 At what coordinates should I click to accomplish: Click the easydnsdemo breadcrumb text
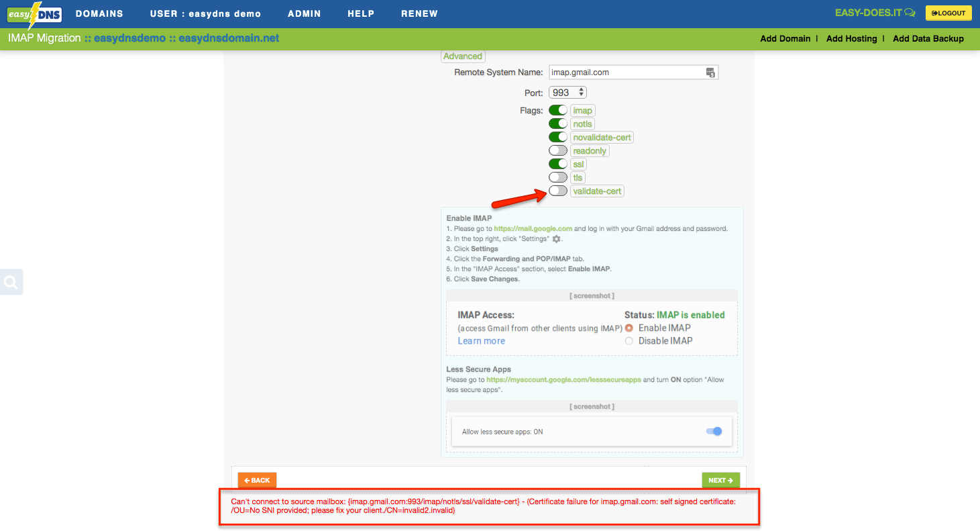point(129,38)
